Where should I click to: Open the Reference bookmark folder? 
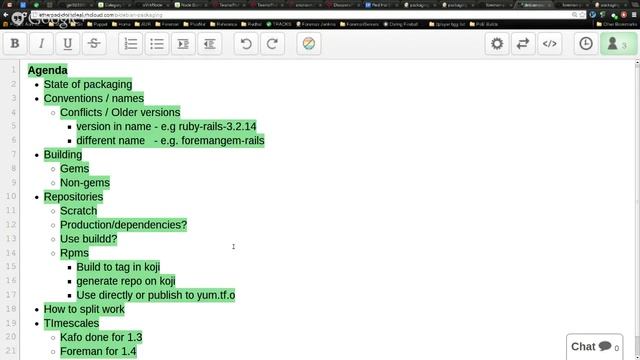[x=223, y=24]
